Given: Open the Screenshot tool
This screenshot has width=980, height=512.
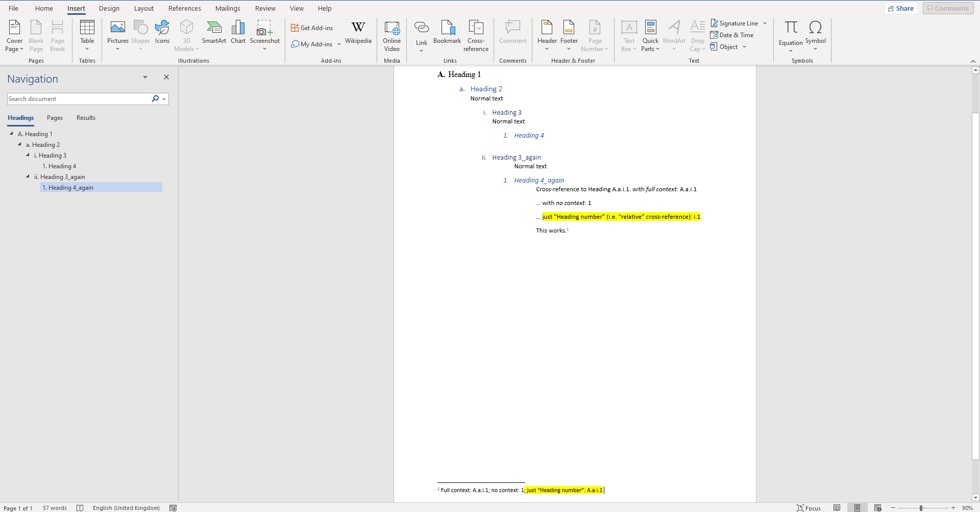Looking at the screenshot, I should [x=264, y=36].
